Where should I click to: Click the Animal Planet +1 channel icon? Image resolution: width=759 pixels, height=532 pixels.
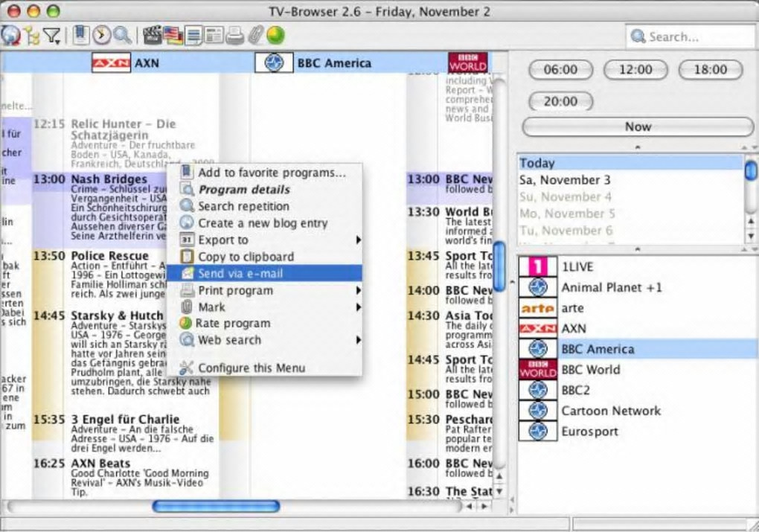click(x=537, y=287)
